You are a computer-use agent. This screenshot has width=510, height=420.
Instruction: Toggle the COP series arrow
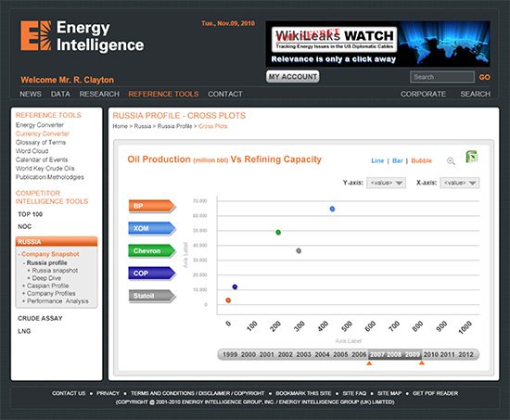(152, 274)
